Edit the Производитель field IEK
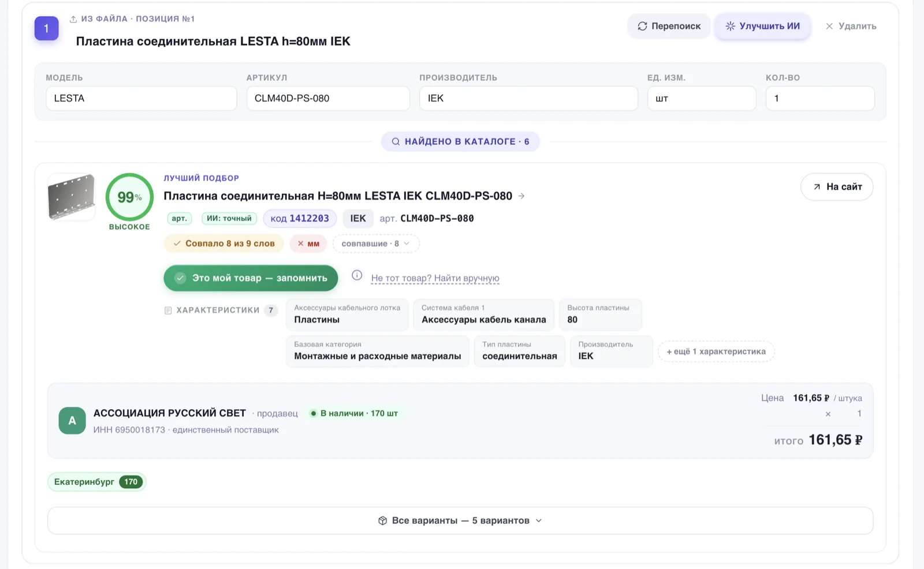This screenshot has width=924, height=569. 528,98
